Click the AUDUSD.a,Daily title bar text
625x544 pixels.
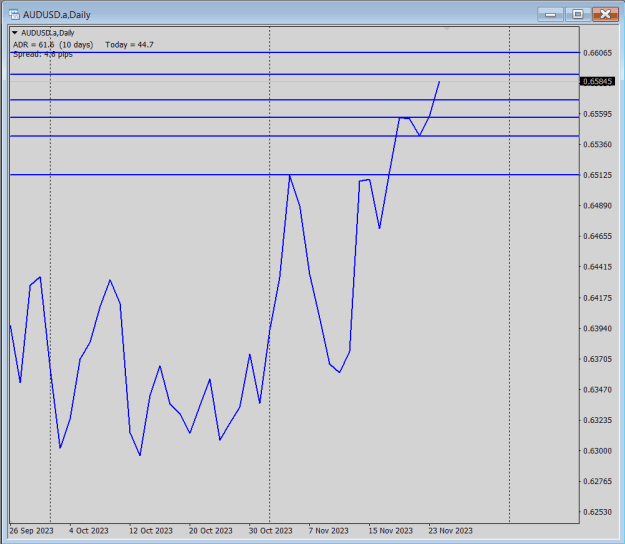pyautogui.click(x=57, y=15)
